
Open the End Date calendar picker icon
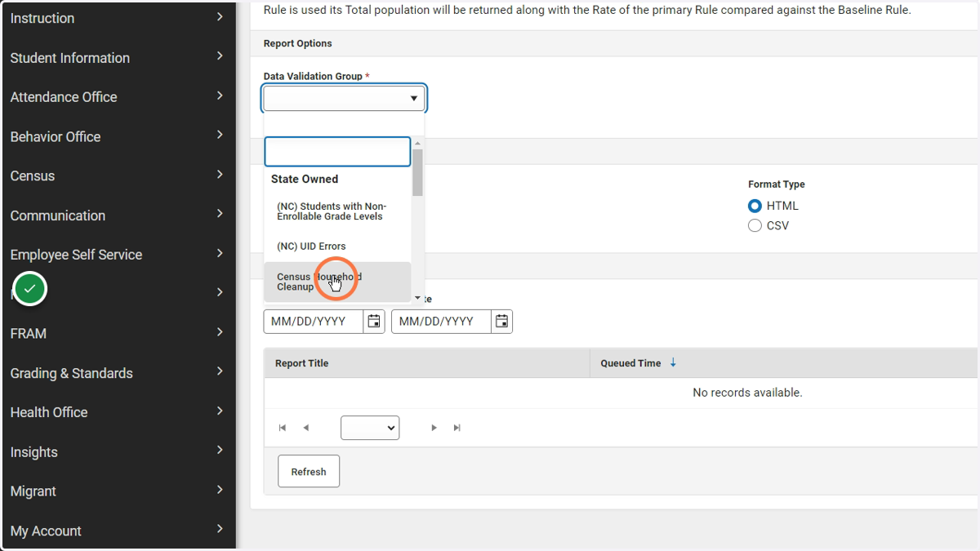click(502, 322)
